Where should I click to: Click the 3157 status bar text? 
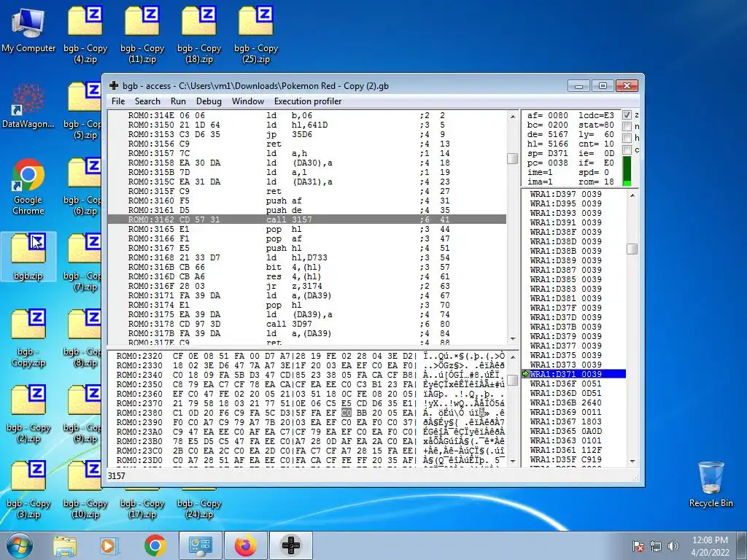click(116, 475)
